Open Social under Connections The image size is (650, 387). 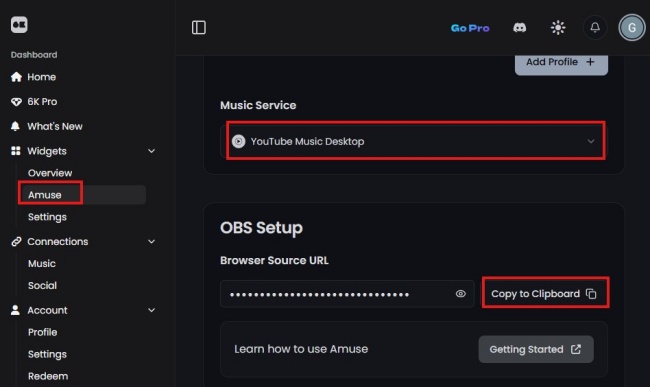[x=42, y=285]
